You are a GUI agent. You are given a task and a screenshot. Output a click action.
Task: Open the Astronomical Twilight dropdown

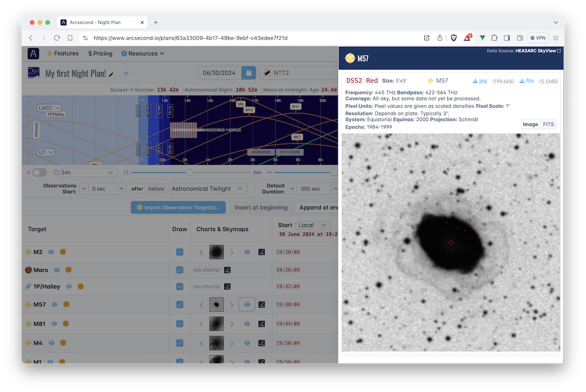209,189
